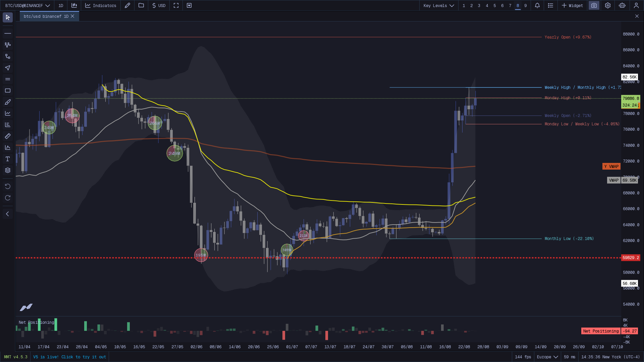Click the Y VWAP label tag
644x362 pixels.
coord(611,167)
